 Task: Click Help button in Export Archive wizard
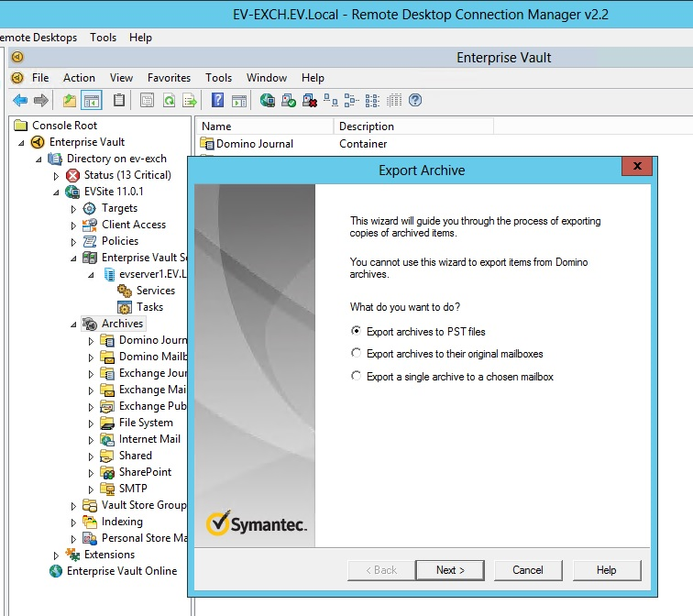(607, 570)
